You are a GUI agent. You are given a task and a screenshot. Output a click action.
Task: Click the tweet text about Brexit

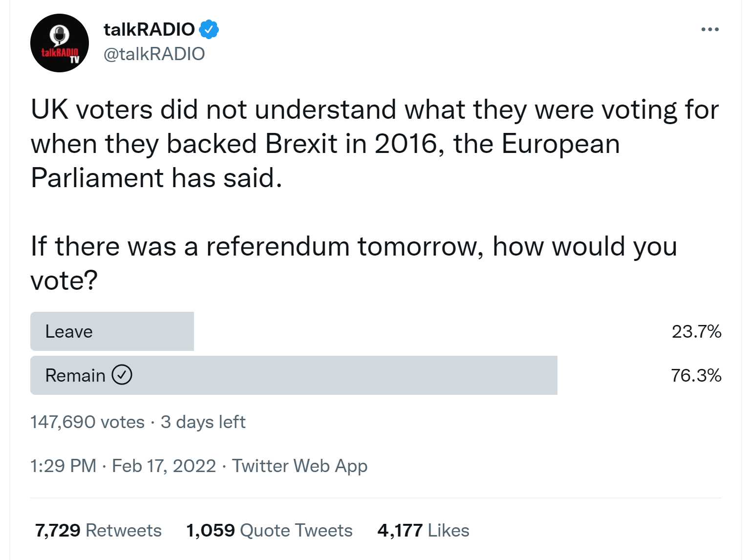(x=375, y=143)
